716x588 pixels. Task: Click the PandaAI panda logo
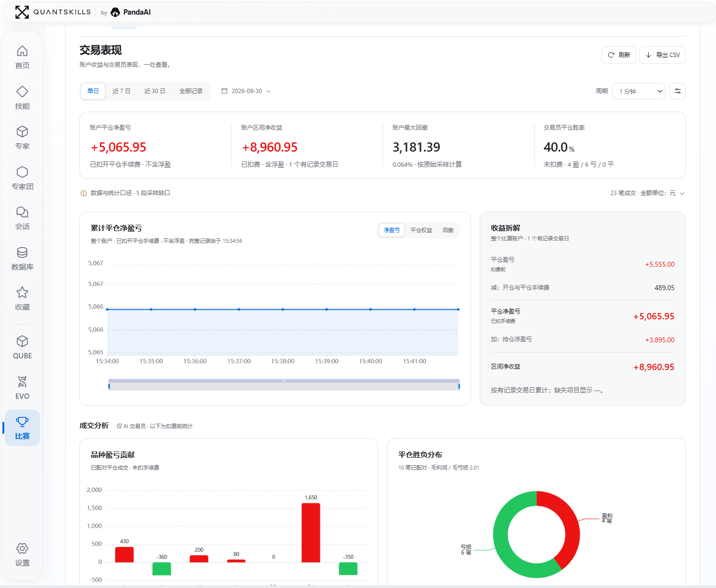click(x=116, y=12)
